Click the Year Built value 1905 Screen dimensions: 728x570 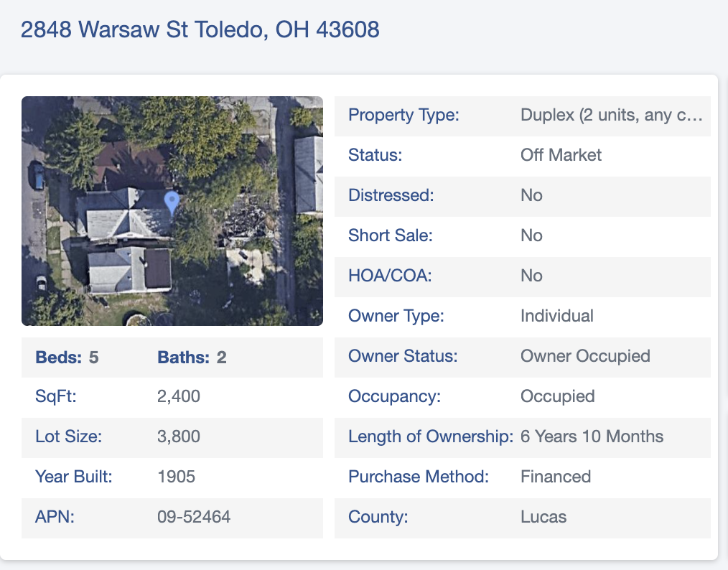(x=177, y=477)
